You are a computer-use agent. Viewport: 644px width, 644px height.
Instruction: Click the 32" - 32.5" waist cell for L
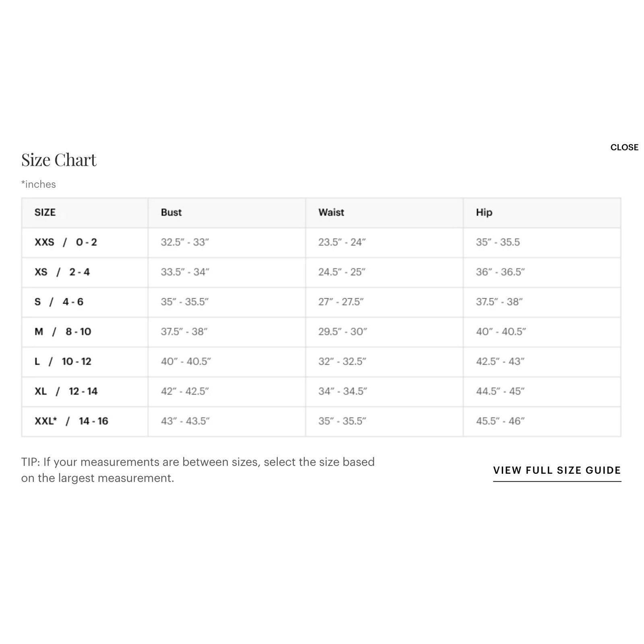[x=342, y=361]
